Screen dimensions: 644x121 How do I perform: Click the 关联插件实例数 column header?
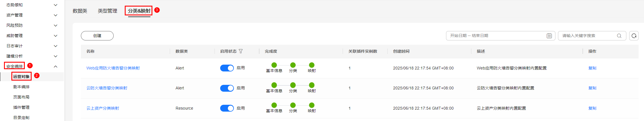point(363,51)
